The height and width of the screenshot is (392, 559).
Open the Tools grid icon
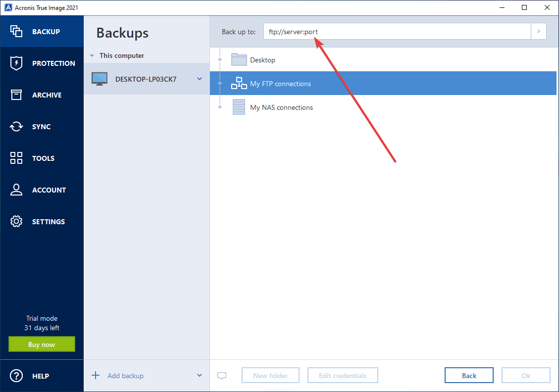[16, 158]
